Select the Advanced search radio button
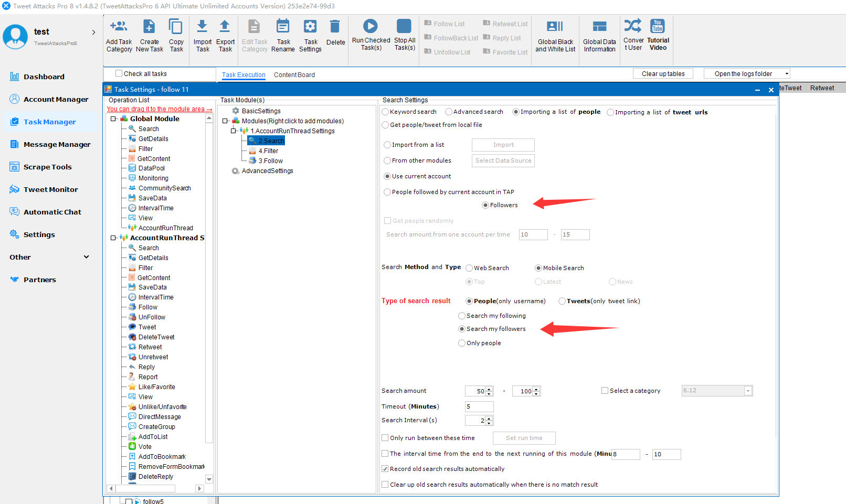846x504 pixels. pos(449,112)
